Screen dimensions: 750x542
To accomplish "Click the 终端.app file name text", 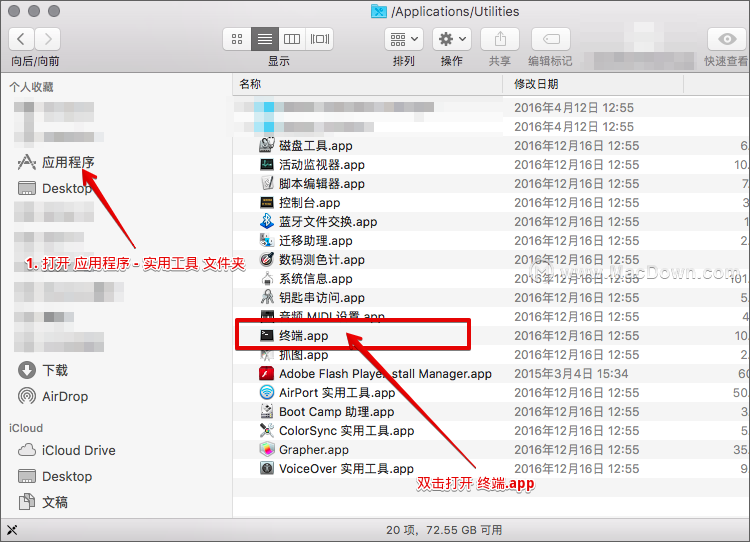I will (x=304, y=336).
